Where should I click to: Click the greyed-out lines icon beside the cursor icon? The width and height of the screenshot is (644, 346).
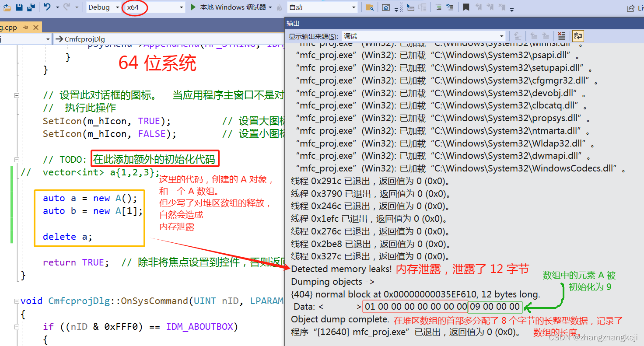(x=422, y=7)
